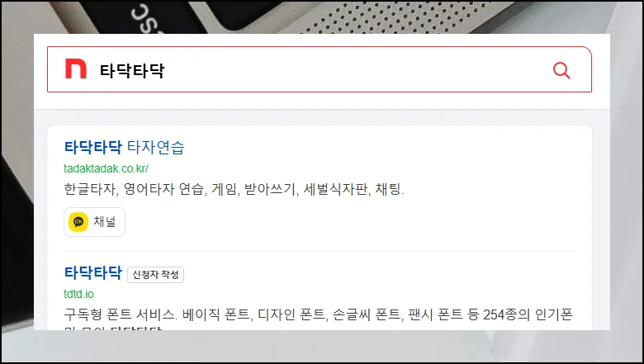Screen dimensions: 644x364
Task: Click the red magnifier search icon
Action: (561, 70)
